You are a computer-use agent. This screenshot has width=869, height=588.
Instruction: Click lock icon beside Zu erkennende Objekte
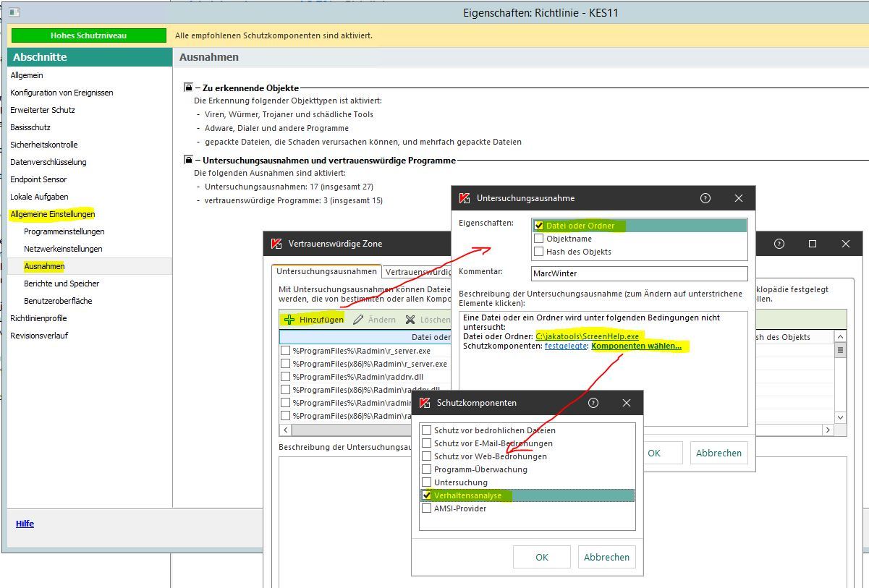pyautogui.click(x=189, y=88)
